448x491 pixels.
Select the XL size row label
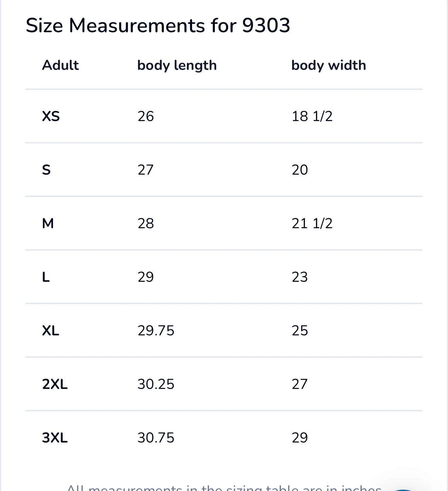click(x=51, y=331)
